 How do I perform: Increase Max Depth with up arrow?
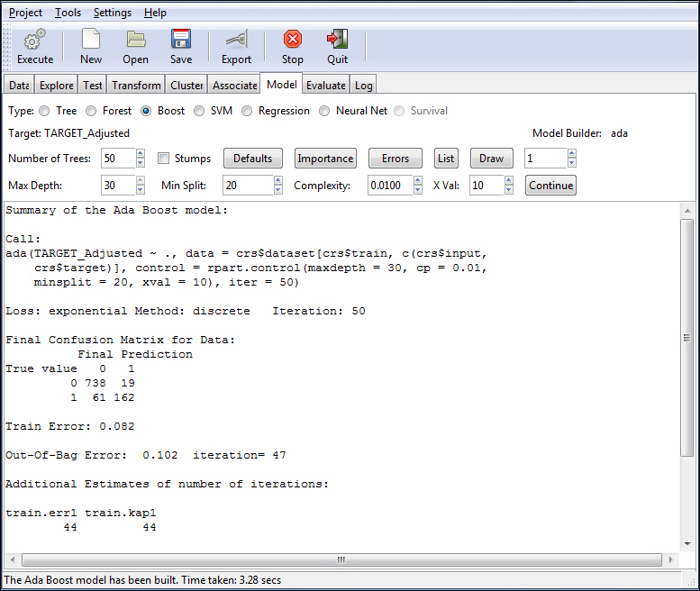click(141, 180)
